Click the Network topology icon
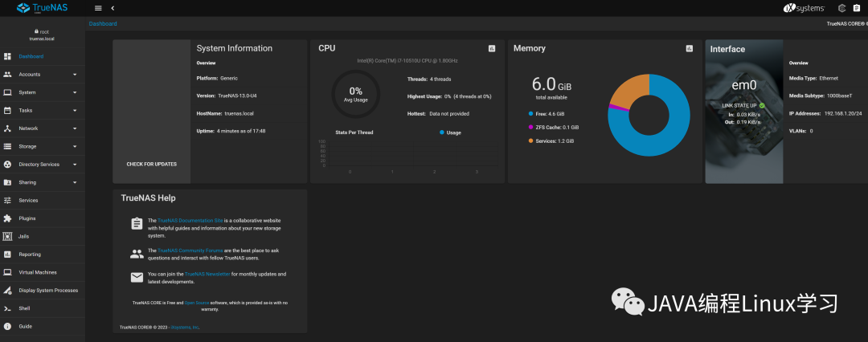 pos(8,128)
